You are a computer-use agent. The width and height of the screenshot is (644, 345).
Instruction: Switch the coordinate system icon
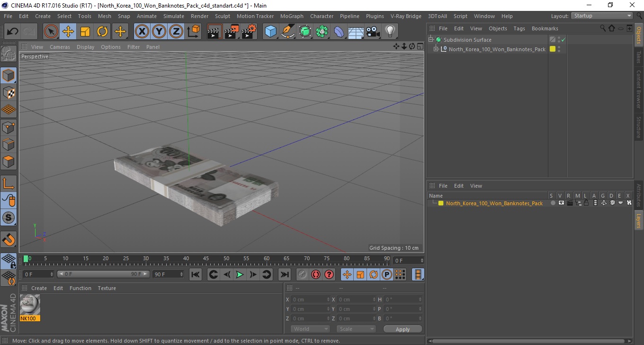point(194,32)
